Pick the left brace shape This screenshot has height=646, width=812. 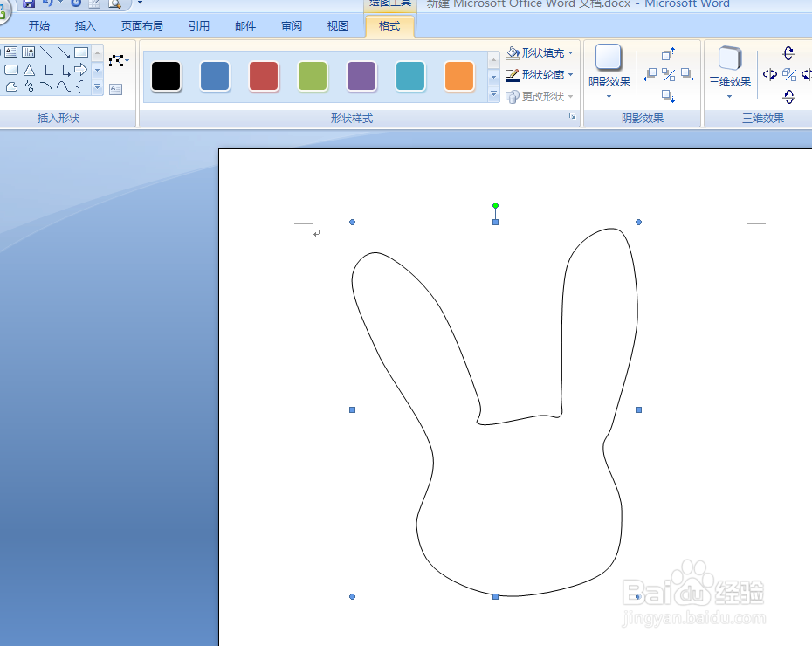tap(79, 87)
